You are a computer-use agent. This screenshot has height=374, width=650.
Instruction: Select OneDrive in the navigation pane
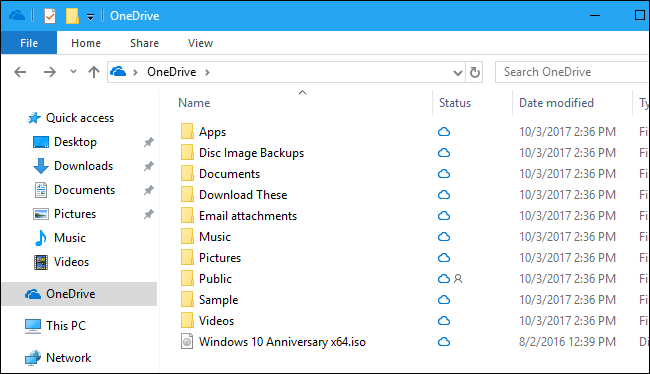coord(80,294)
